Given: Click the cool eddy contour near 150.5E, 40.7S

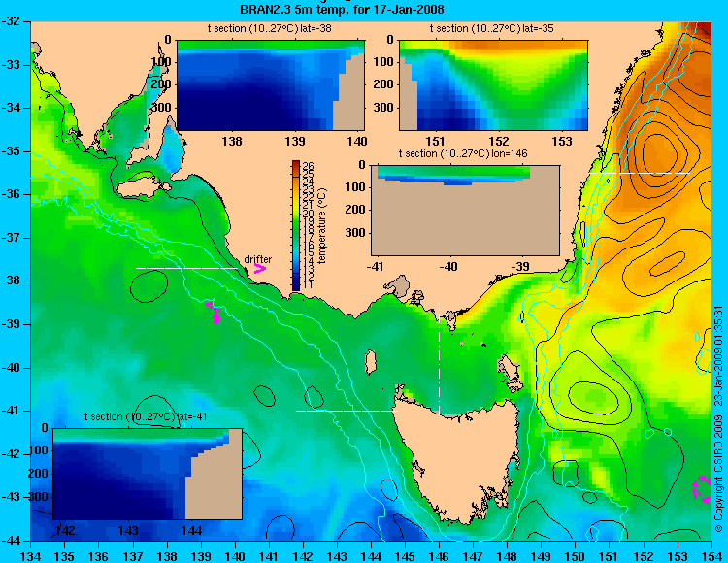Looking at the screenshot, I should [x=593, y=398].
